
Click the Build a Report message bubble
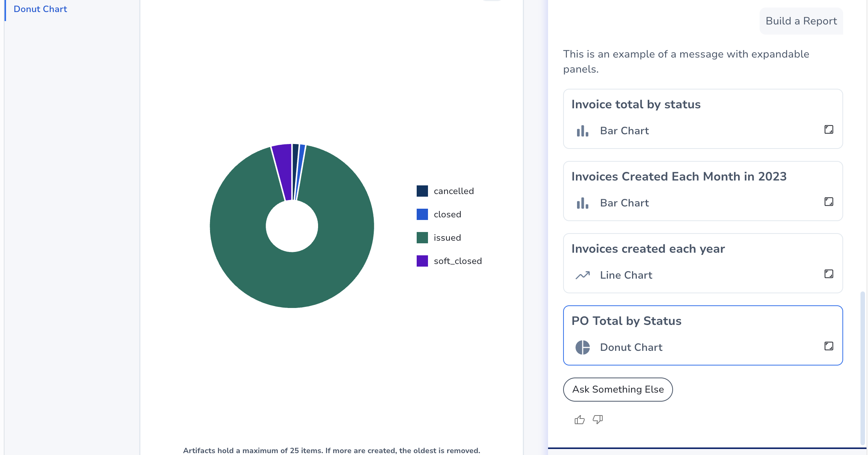801,21
